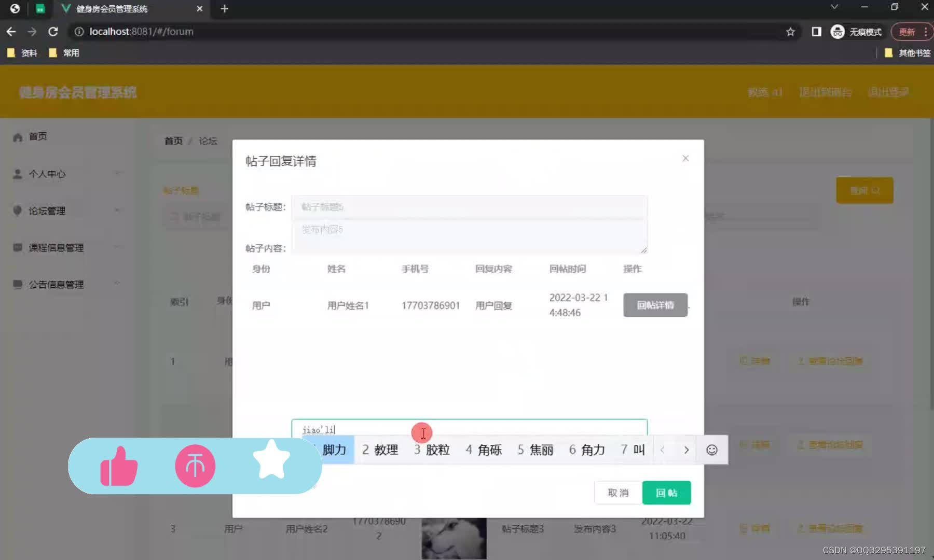Go to next IME candidate page

[x=686, y=450]
